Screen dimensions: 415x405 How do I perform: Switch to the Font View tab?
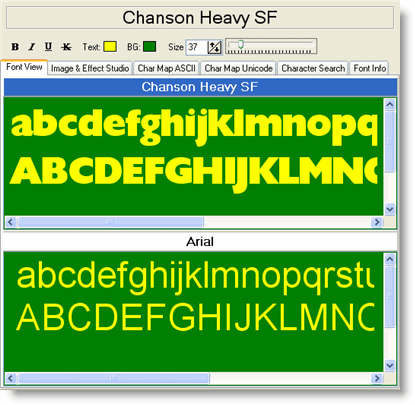tap(24, 67)
